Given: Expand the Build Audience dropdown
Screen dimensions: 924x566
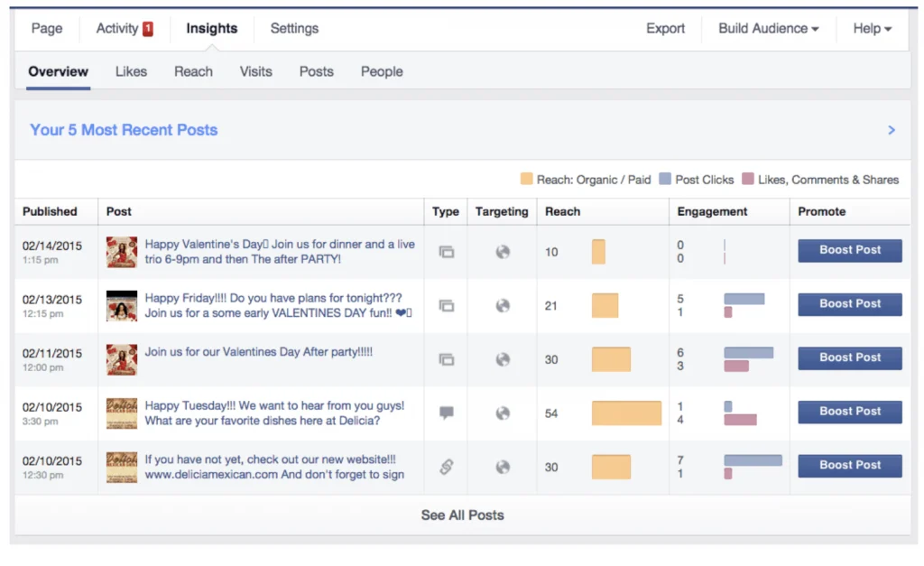Looking at the screenshot, I should click(x=769, y=28).
